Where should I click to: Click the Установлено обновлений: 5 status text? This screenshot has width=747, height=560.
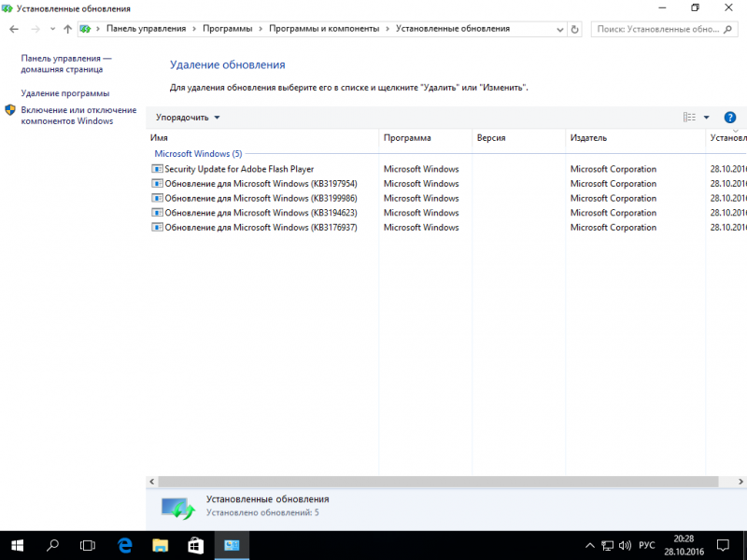tap(262, 512)
